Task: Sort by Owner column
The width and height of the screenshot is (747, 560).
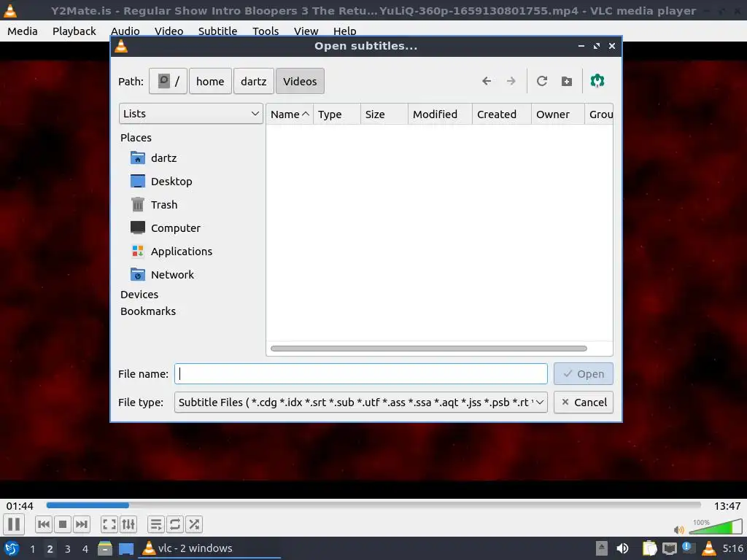Action: coord(558,114)
